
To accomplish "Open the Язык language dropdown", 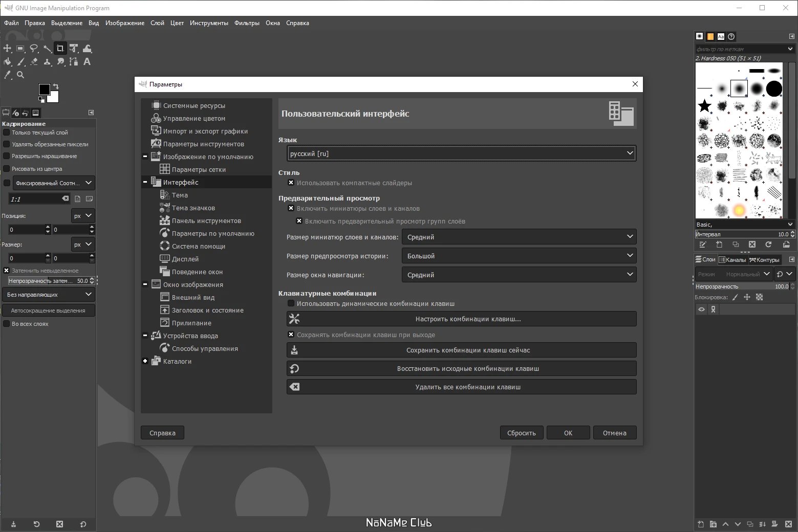I will 462,153.
